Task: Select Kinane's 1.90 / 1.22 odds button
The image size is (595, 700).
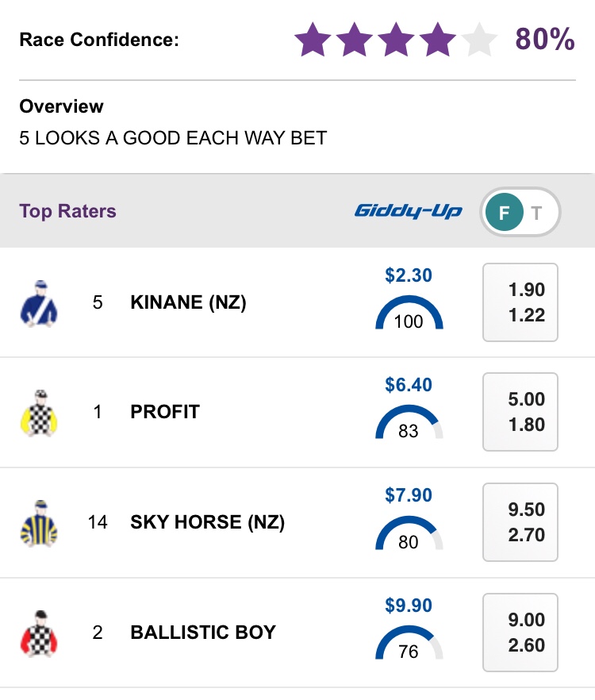Action: [520, 302]
